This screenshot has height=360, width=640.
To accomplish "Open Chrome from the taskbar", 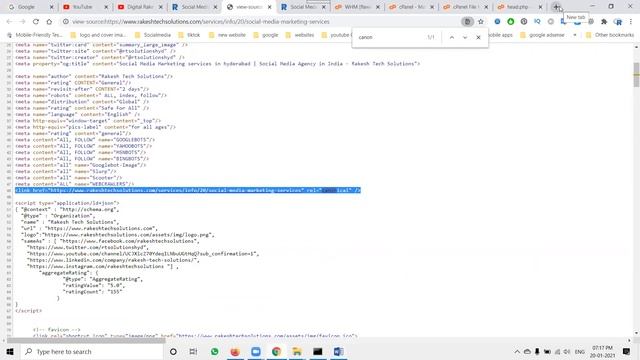I will tap(276, 351).
